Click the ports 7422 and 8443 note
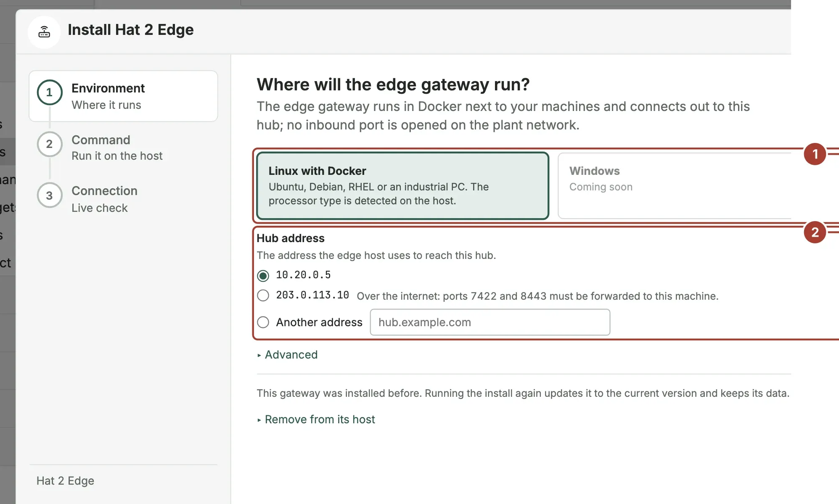 537,296
